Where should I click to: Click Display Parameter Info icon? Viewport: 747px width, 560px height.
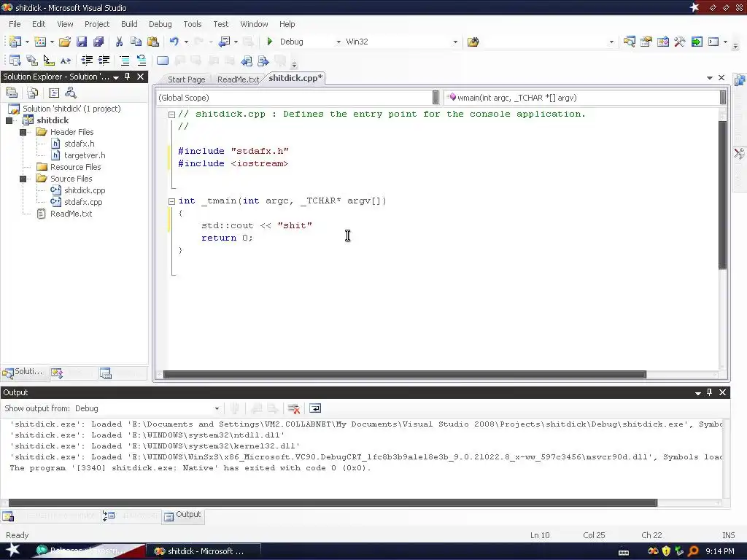(x=32, y=61)
